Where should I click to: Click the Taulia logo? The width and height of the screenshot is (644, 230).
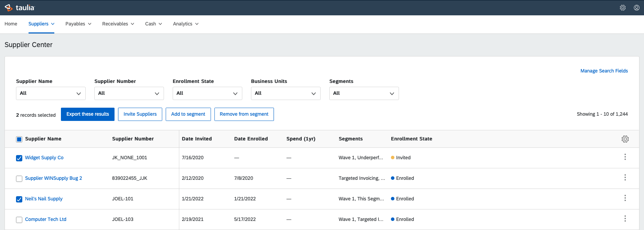[x=20, y=8]
